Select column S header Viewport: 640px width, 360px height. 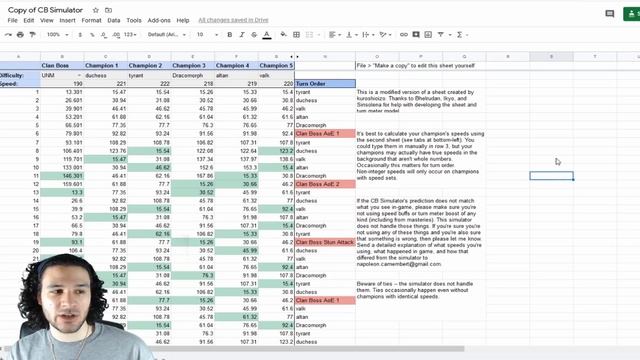pos(551,56)
